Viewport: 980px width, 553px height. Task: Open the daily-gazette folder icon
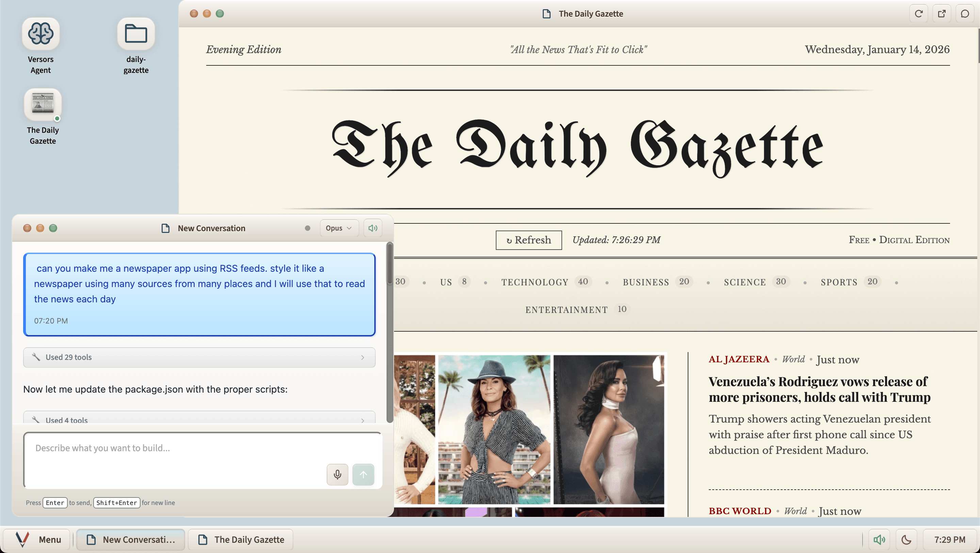click(136, 34)
